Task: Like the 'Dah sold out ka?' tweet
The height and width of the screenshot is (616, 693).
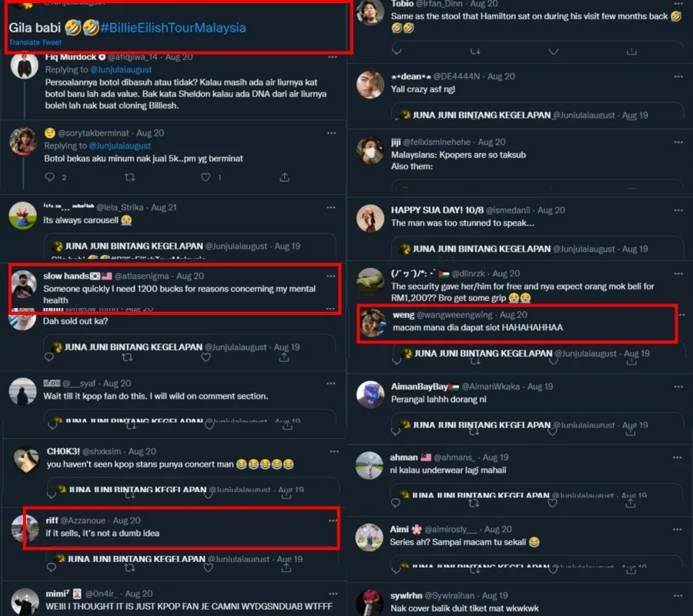Action: [x=206, y=357]
